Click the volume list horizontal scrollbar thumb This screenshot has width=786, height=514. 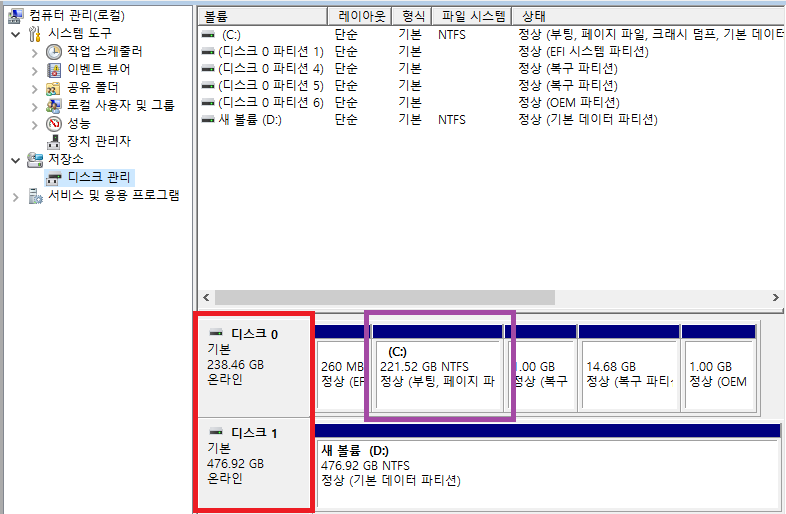click(384, 297)
